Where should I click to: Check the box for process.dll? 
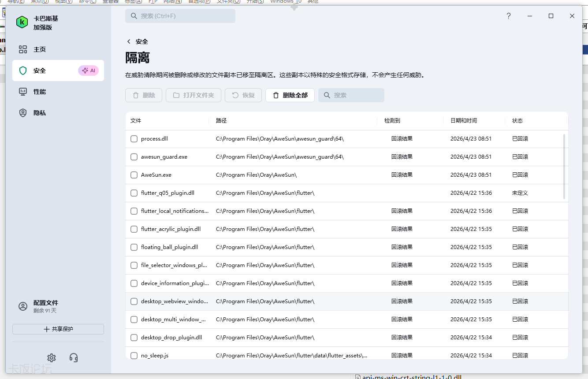[134, 139]
